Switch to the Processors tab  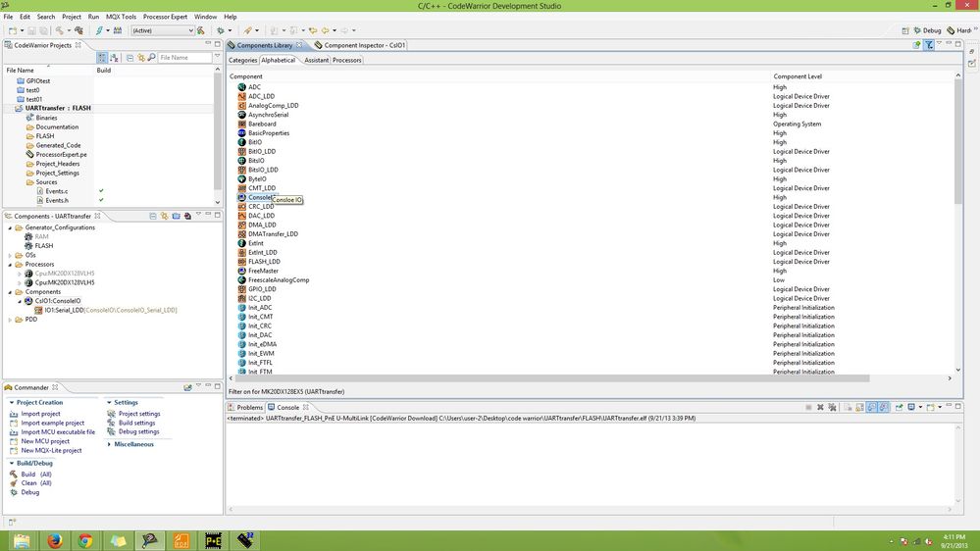(347, 60)
